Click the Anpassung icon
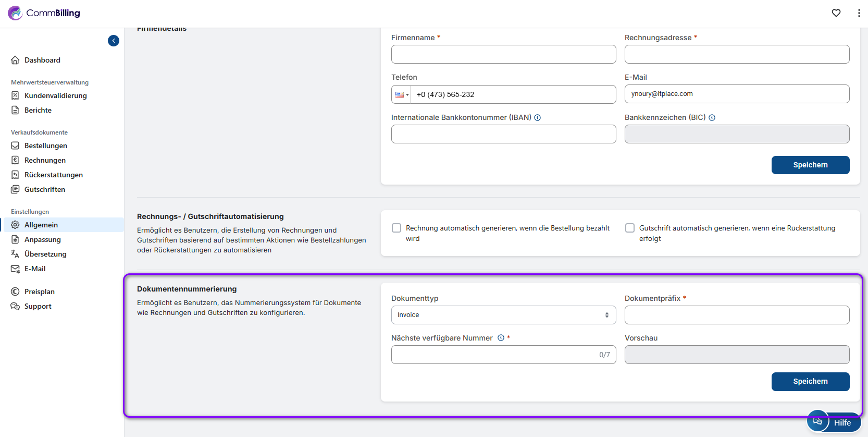 (15, 239)
